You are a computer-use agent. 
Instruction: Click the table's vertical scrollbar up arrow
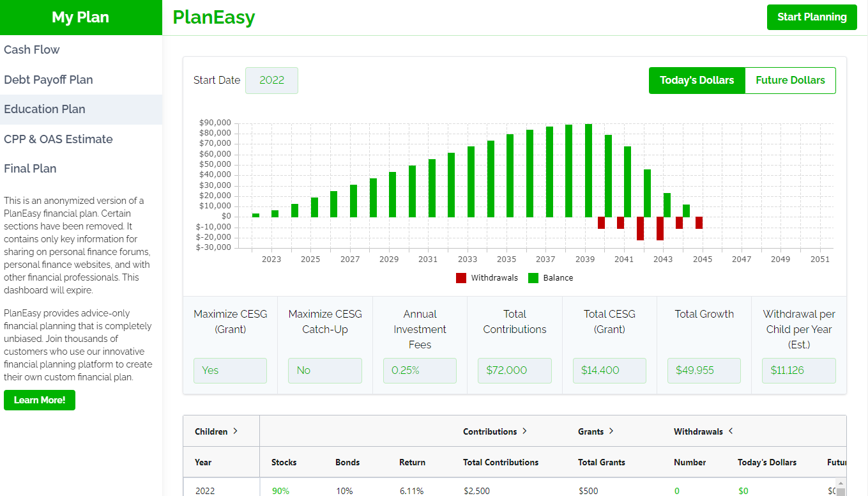tap(841, 484)
